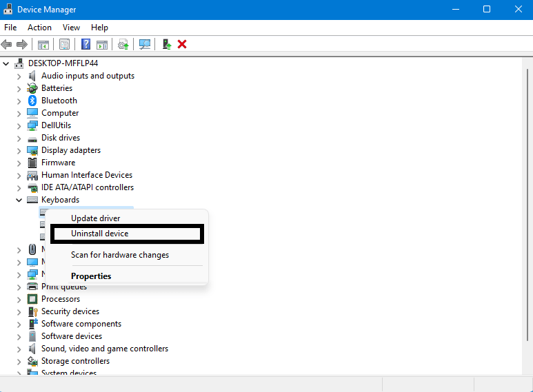
Task: Choose Uninstall device in context menu
Action: [x=99, y=234]
